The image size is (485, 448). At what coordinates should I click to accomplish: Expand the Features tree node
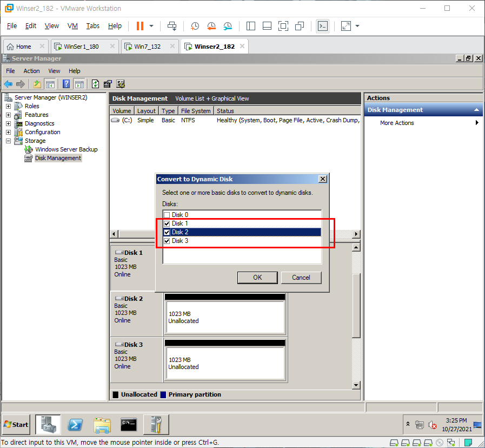point(8,115)
